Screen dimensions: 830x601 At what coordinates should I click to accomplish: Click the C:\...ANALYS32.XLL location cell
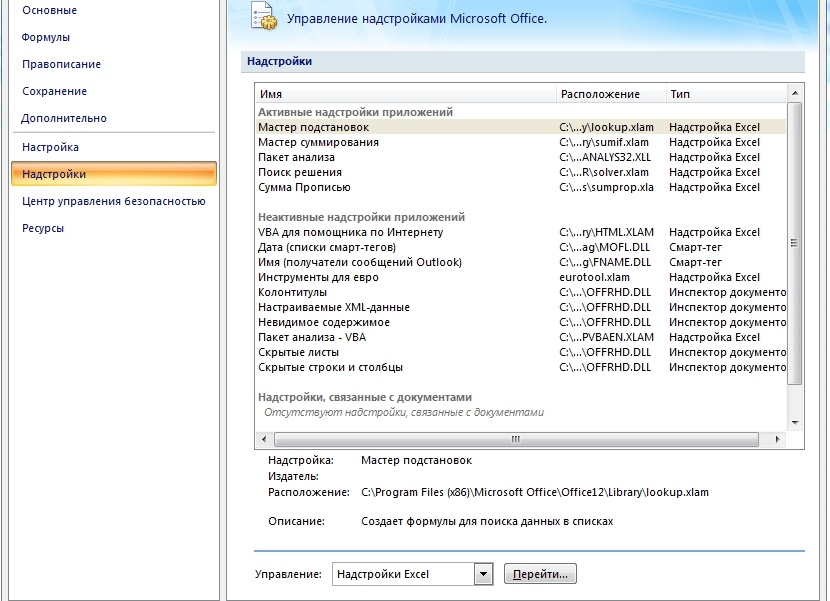tap(605, 157)
